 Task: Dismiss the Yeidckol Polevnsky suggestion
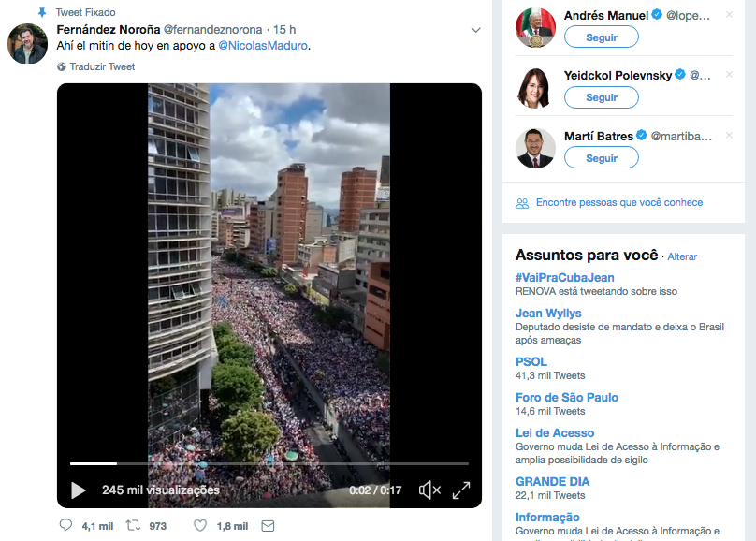[x=729, y=74]
